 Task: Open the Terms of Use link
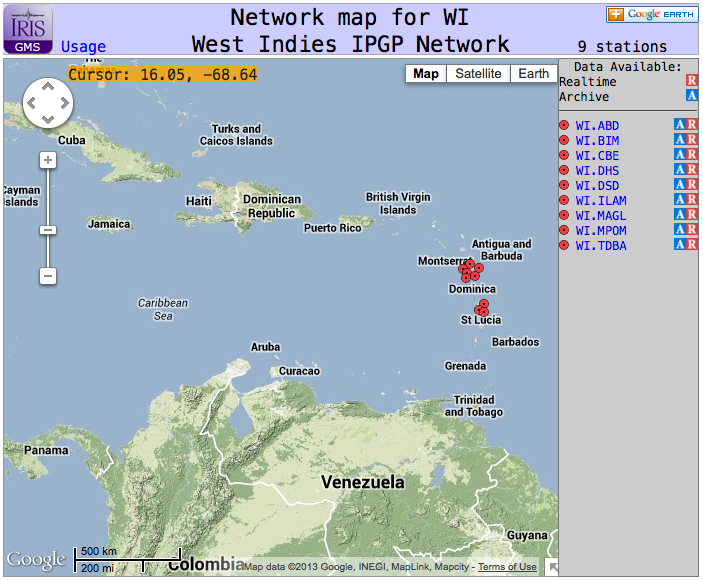point(507,567)
